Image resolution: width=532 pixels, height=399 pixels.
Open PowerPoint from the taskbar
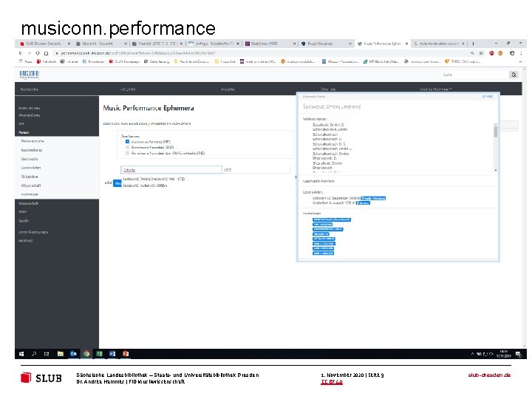click(126, 354)
